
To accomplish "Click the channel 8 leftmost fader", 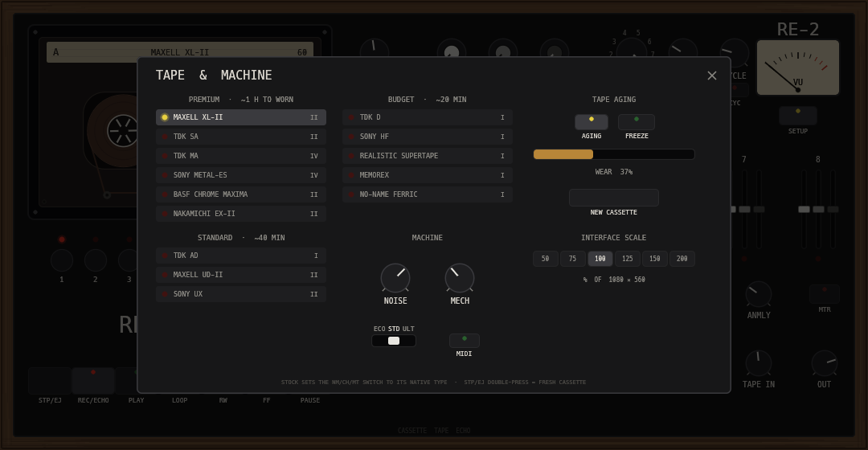I will click(x=804, y=209).
